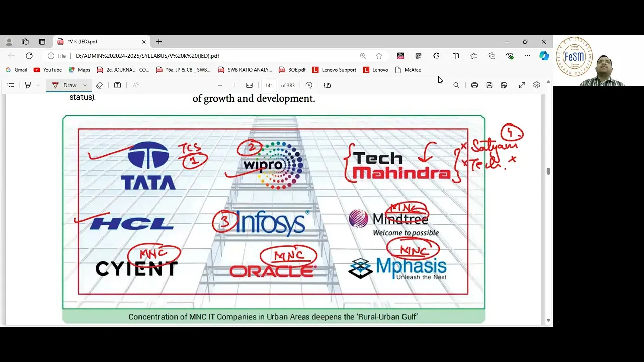Screen dimensions: 644x362
Task: Zoom out with the minus button
Action: coord(220,85)
